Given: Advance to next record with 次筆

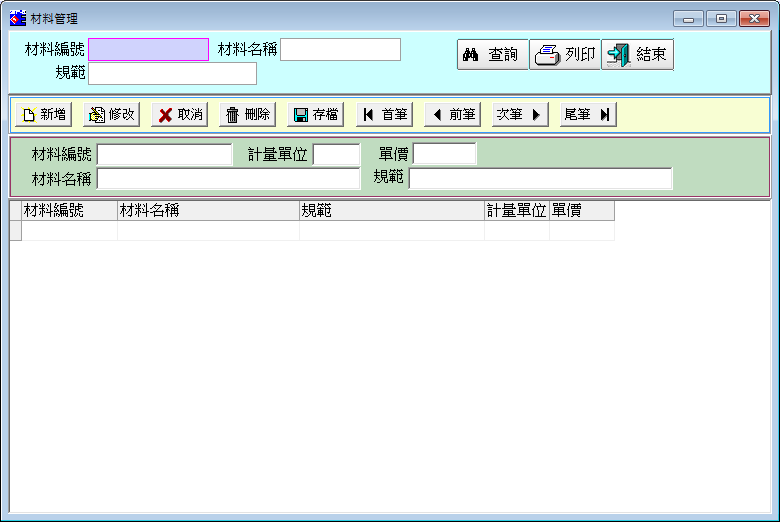Looking at the screenshot, I should [x=520, y=114].
